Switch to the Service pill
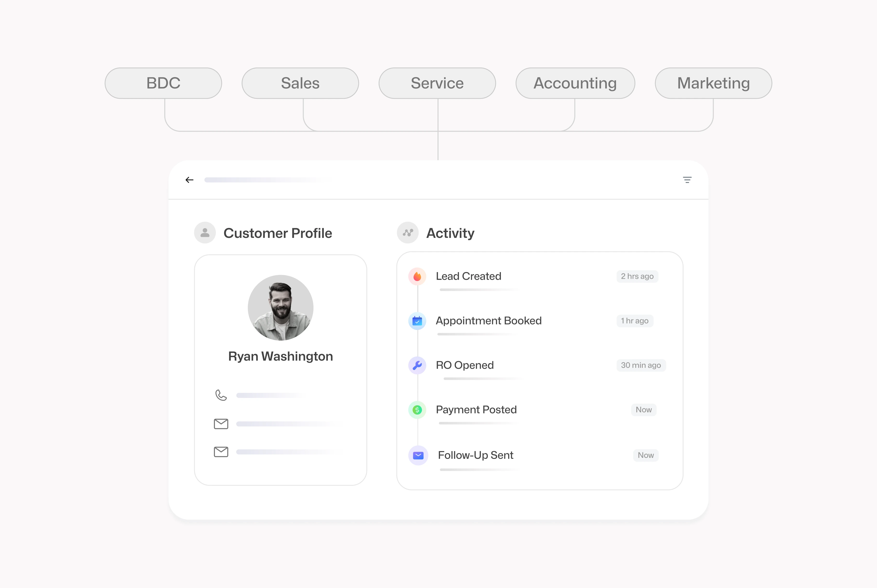 437,83
